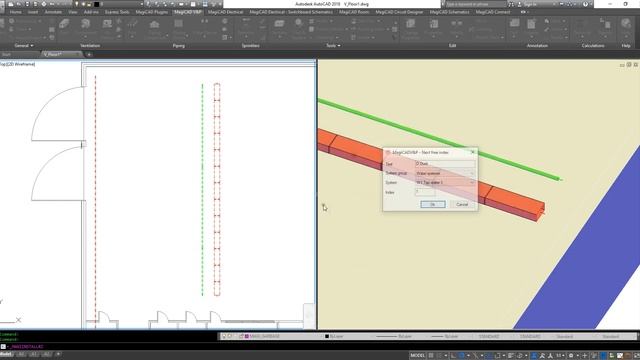The height and width of the screenshot is (360, 640).
Task: Click the duct tool icon in Ventilation panel
Action: coord(64,24)
